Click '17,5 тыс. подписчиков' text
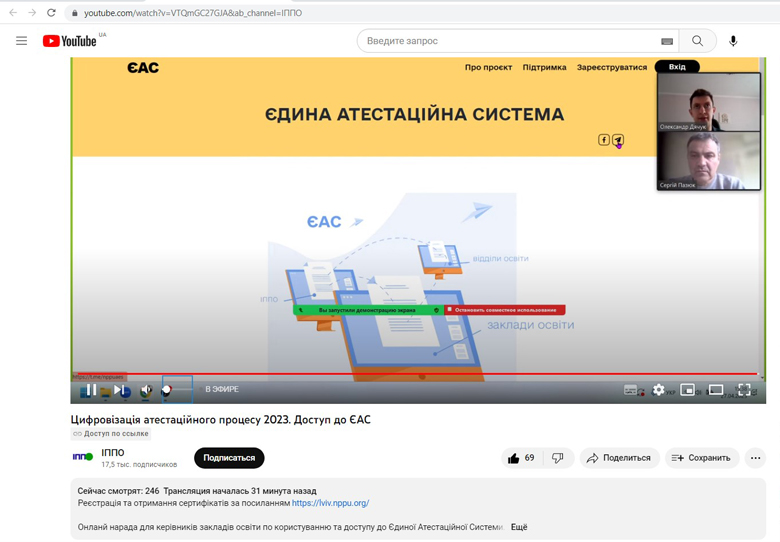This screenshot has width=780, height=542. pos(139,464)
